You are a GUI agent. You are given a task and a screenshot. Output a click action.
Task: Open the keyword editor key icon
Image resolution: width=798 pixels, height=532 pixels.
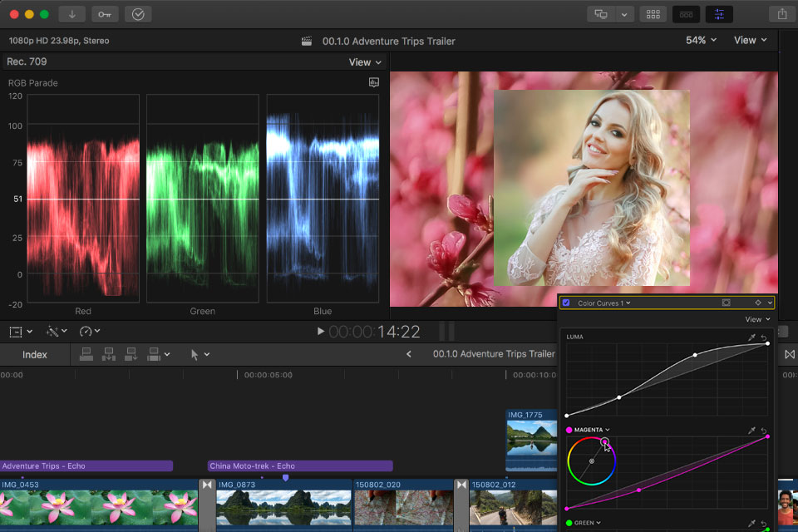point(105,14)
